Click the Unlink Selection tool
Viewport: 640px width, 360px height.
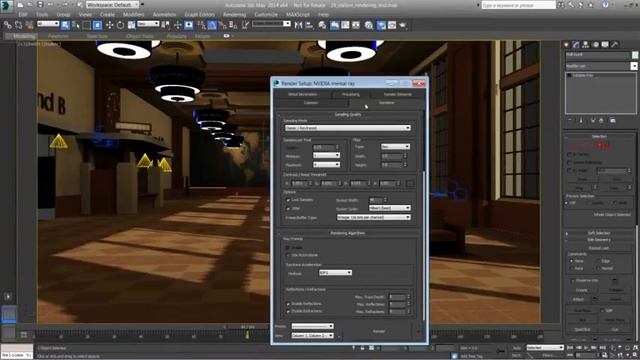18,25
